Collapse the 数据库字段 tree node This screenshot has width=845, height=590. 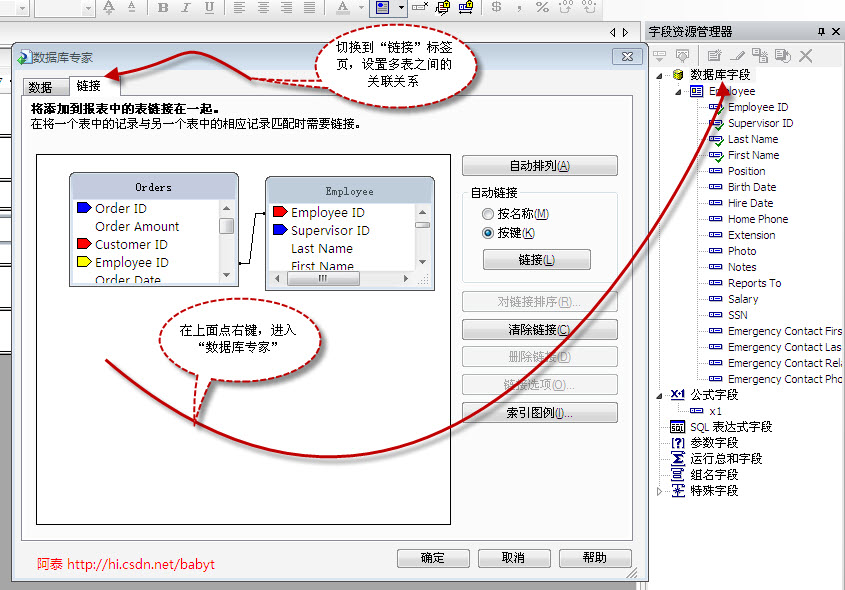659,76
